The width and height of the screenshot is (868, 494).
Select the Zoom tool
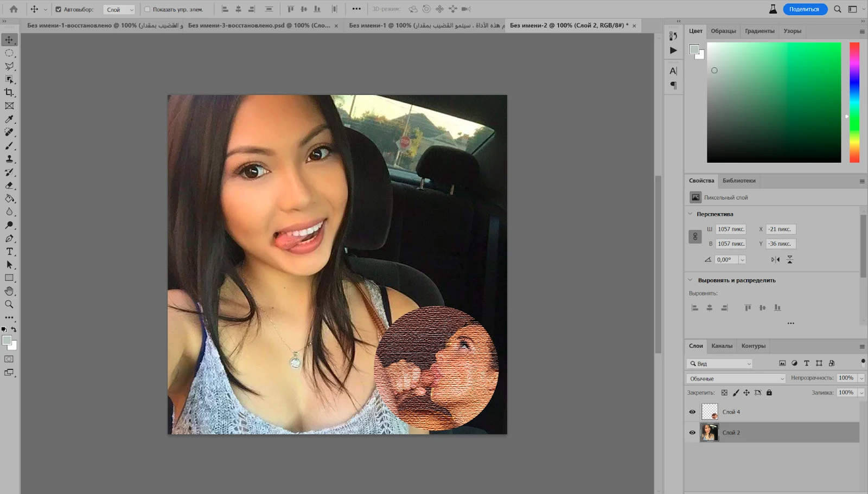9,304
